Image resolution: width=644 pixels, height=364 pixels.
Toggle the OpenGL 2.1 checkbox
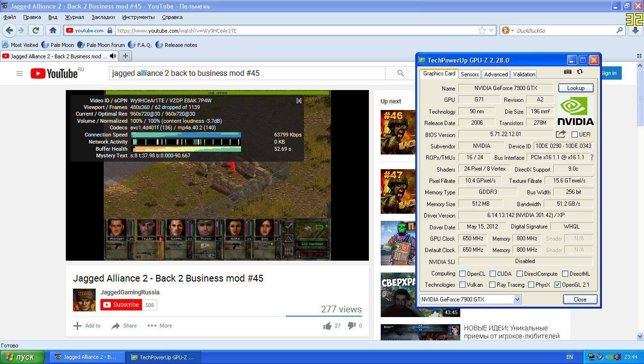pos(557,285)
